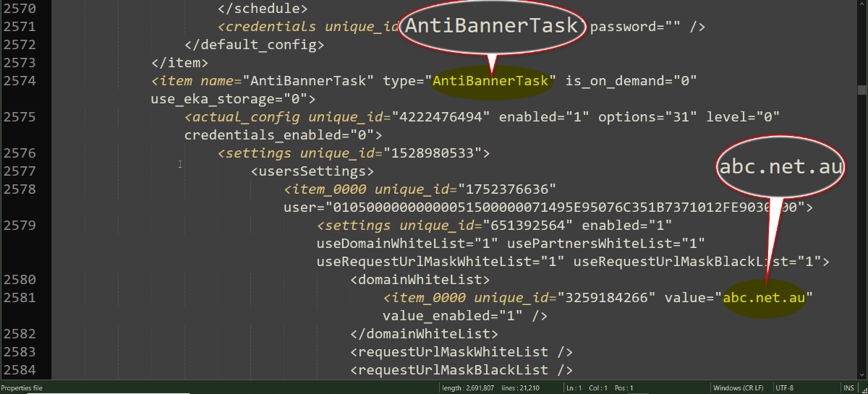Click line number 2571 in the margin
This screenshot has height=394, width=868.
coord(20,27)
